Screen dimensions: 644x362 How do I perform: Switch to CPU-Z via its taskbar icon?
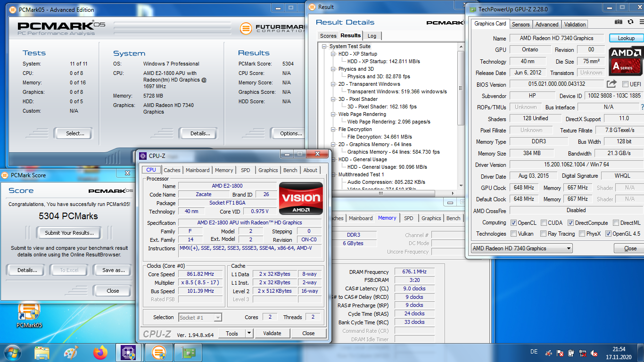129,352
